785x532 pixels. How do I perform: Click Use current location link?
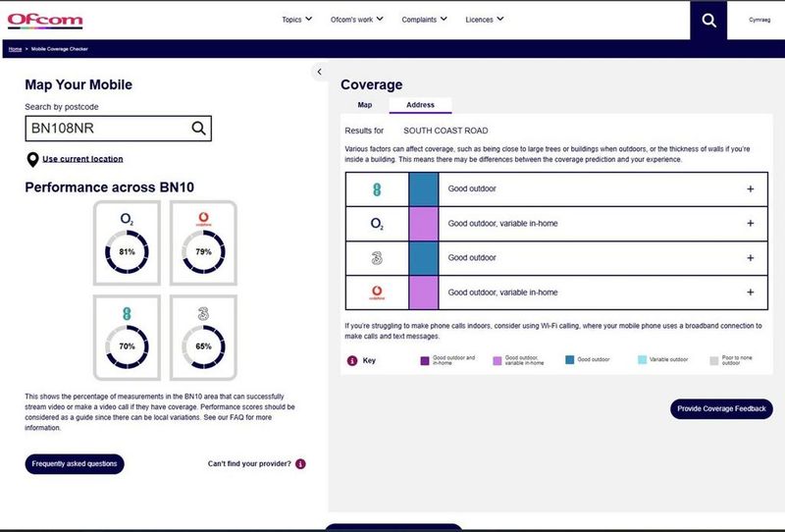pos(82,159)
